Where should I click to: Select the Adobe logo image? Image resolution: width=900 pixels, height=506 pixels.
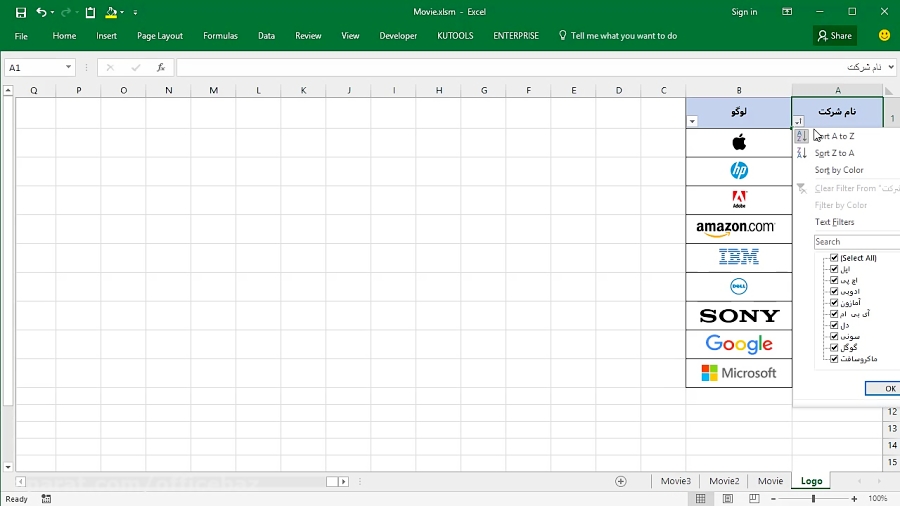pyautogui.click(x=739, y=199)
